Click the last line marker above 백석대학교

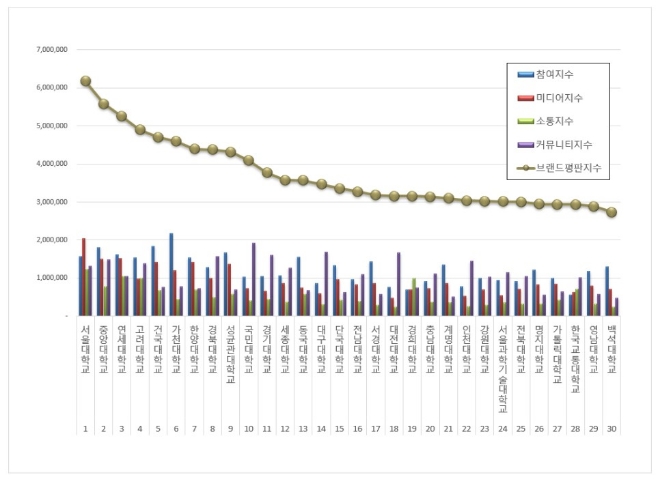pyautogui.click(x=612, y=212)
